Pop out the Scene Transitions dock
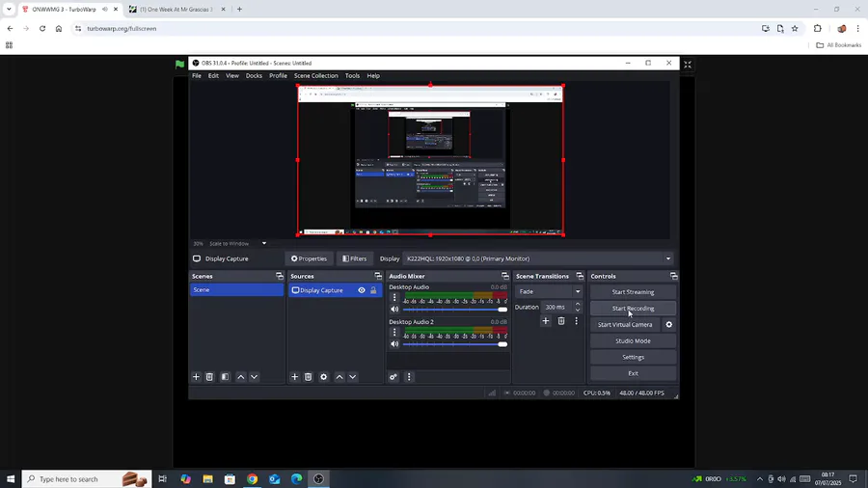This screenshot has width=868, height=488. (x=580, y=276)
